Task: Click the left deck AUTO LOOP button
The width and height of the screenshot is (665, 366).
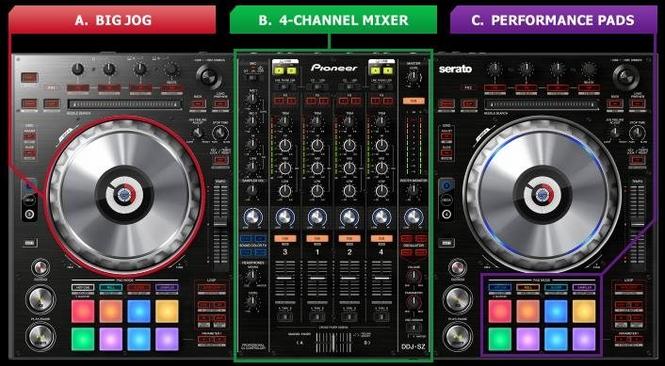Action: [x=212, y=288]
